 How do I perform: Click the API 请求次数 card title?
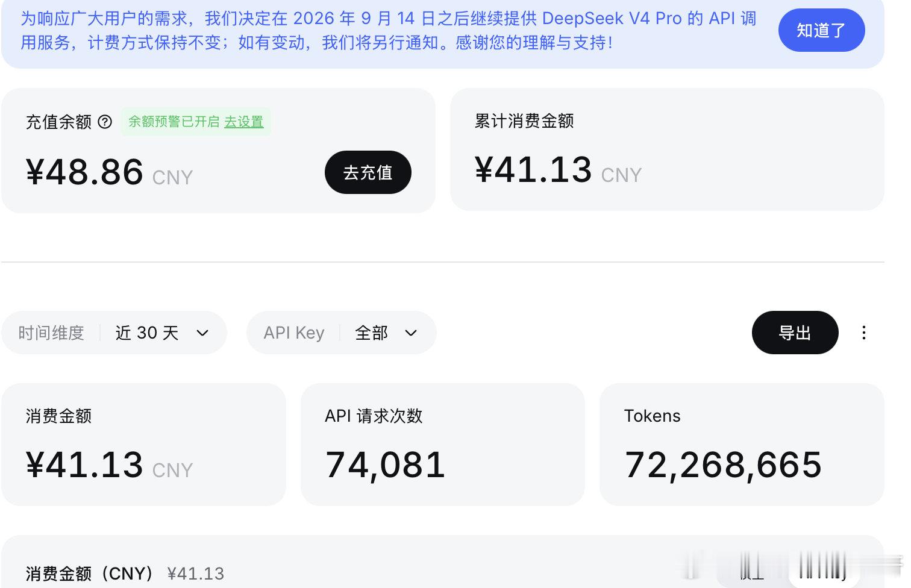click(374, 416)
